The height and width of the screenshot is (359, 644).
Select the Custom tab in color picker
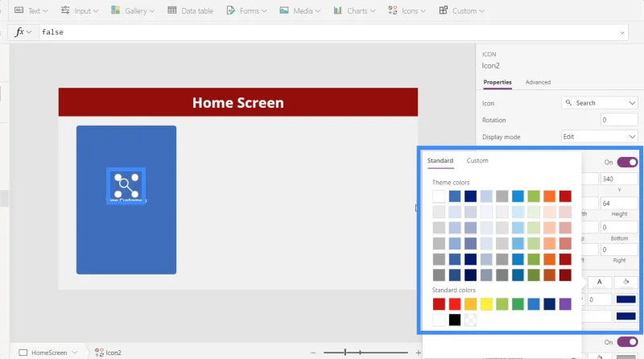coord(477,161)
